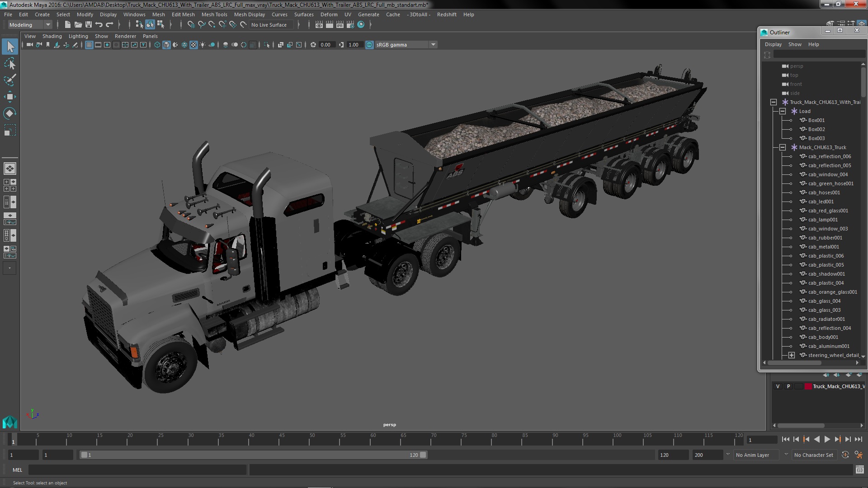Select by hierarchy mode icon
The image size is (868, 488).
tap(139, 25)
